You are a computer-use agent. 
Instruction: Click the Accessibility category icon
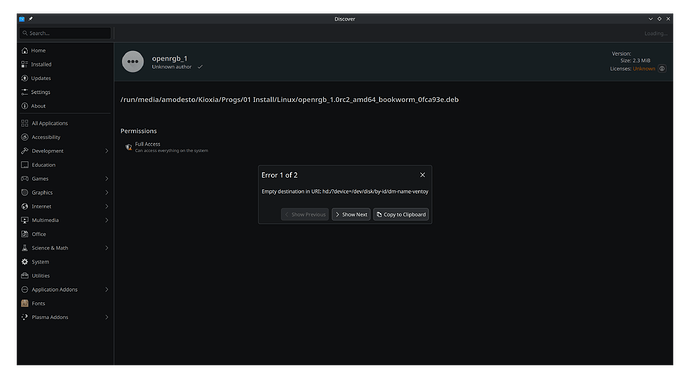[x=25, y=137]
